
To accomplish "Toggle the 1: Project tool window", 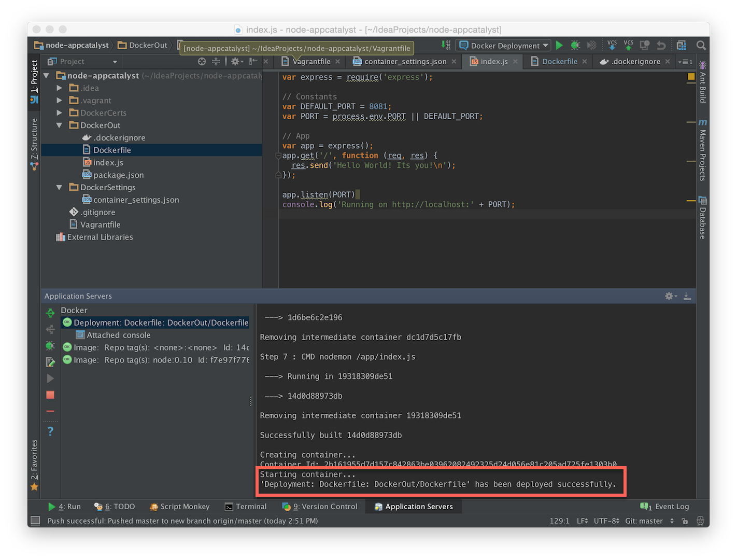I will (34, 81).
